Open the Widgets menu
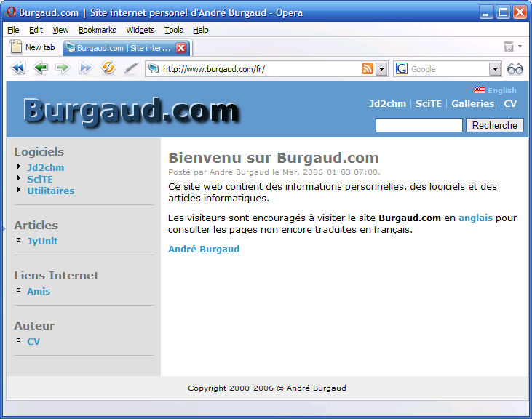Screen dimensions: 532x419 (140, 30)
